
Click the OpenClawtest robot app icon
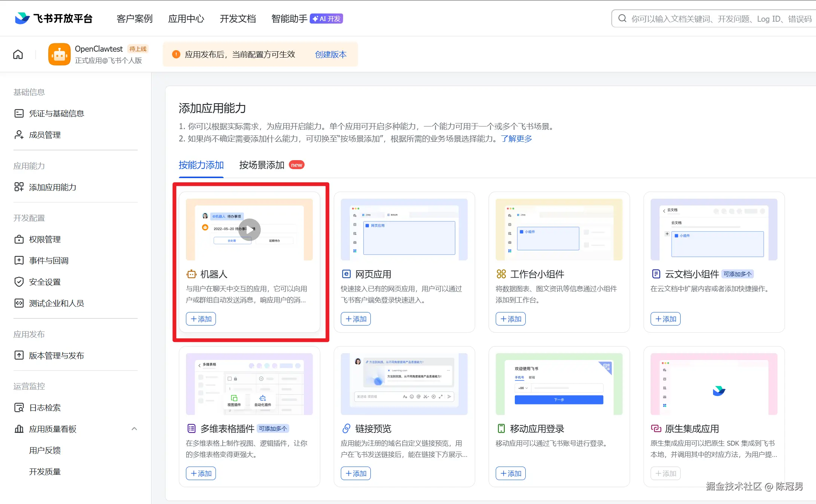click(x=59, y=54)
